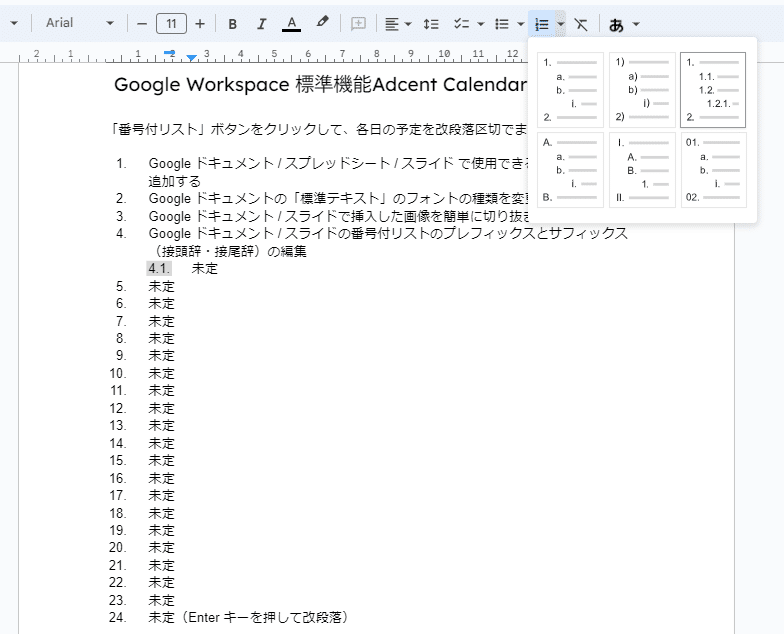This screenshot has height=634, width=784.
Task: Click list item 10 未定
Action: 161,374
